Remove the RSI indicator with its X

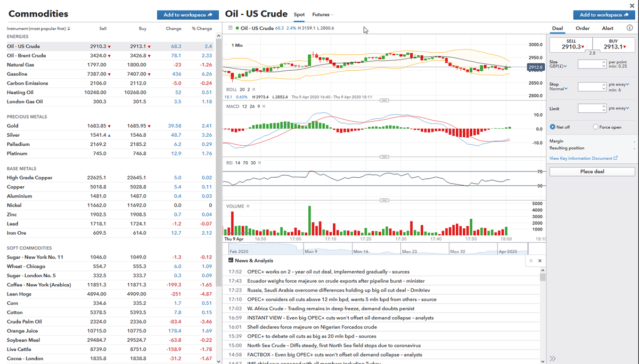click(259, 162)
